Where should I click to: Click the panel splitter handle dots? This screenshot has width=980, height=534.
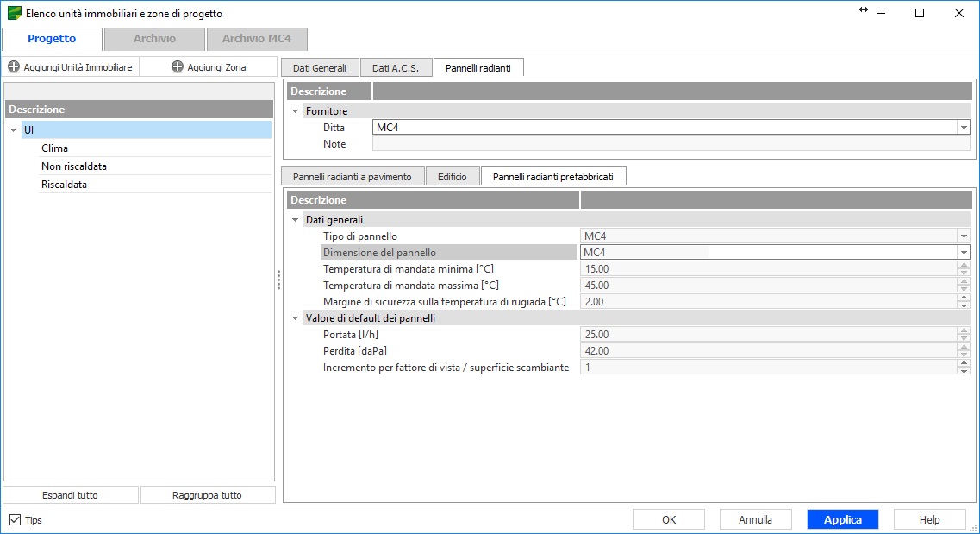(x=278, y=280)
